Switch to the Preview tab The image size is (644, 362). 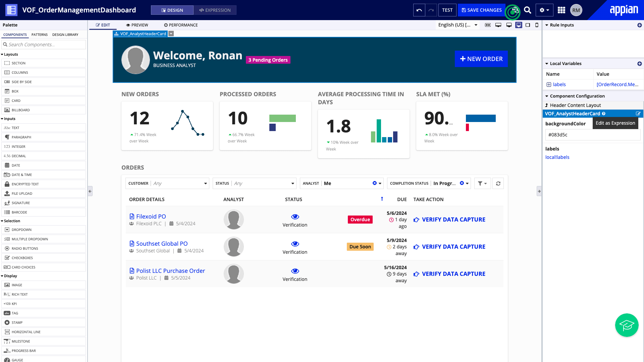pos(137,25)
